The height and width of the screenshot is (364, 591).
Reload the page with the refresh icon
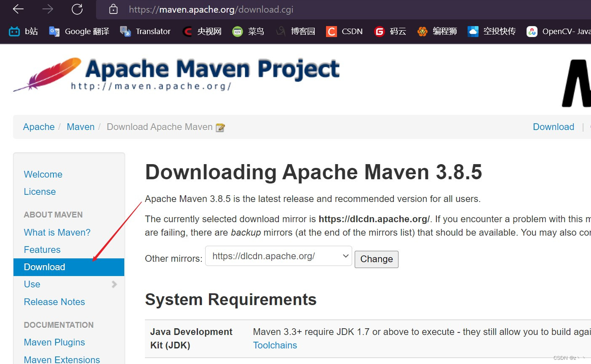click(77, 9)
